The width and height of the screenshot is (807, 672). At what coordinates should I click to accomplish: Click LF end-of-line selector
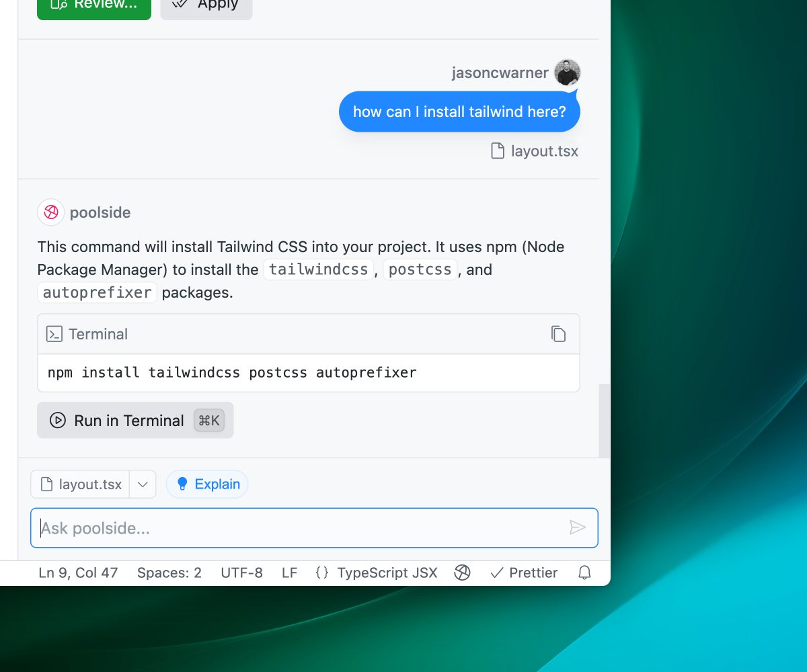(289, 573)
